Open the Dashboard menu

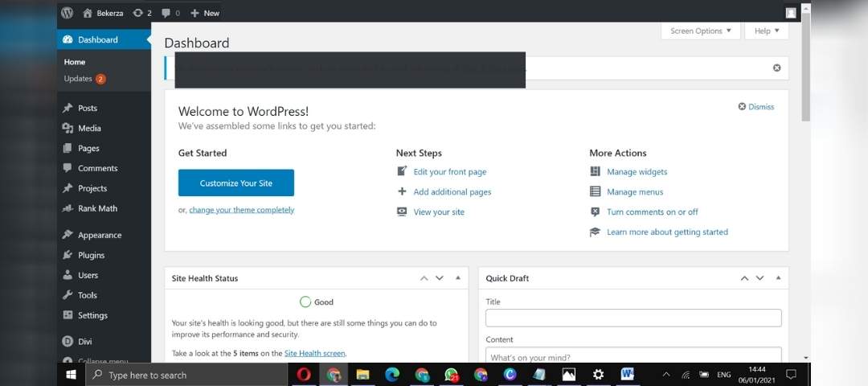(104, 40)
